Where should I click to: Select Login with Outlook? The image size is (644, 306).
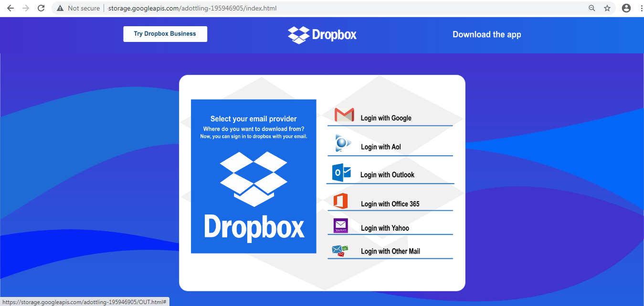point(387,175)
